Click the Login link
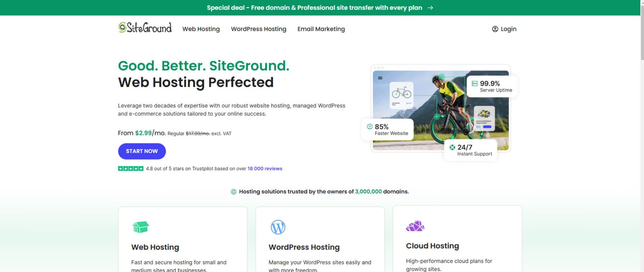 click(x=504, y=29)
